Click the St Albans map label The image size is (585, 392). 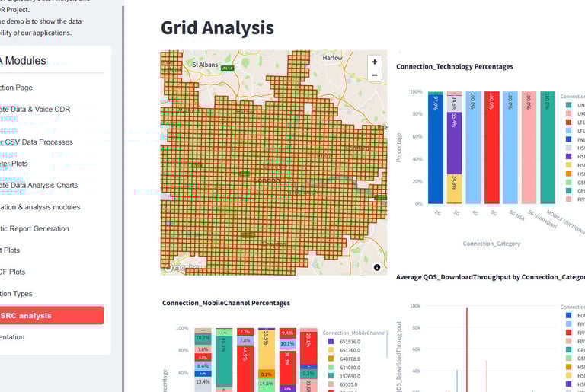pyautogui.click(x=205, y=65)
